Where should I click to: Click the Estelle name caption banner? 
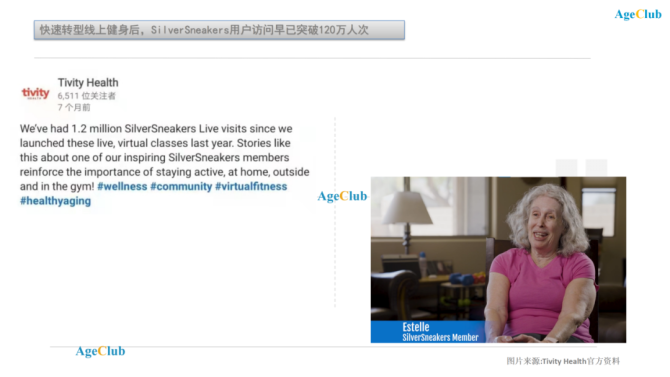[428, 332]
